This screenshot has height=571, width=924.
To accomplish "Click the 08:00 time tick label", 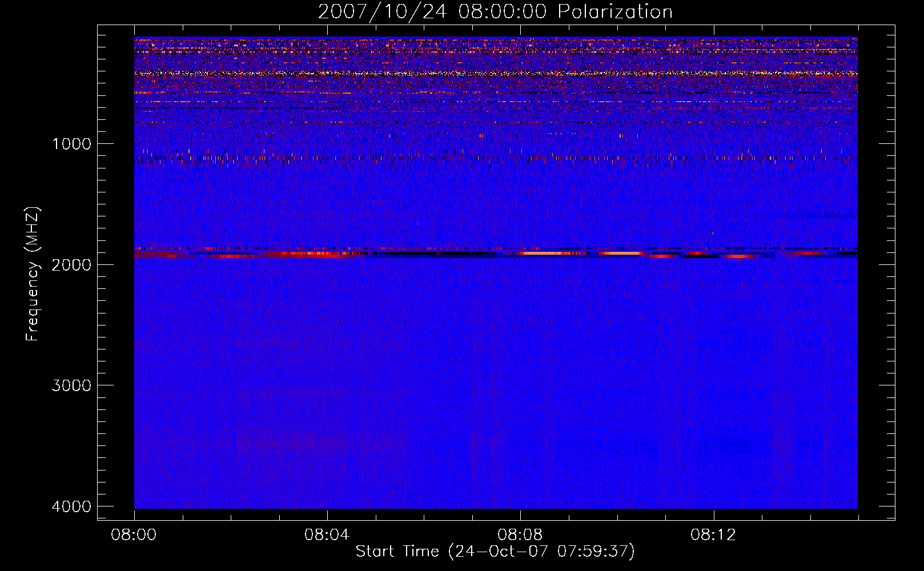I will coord(134,535).
